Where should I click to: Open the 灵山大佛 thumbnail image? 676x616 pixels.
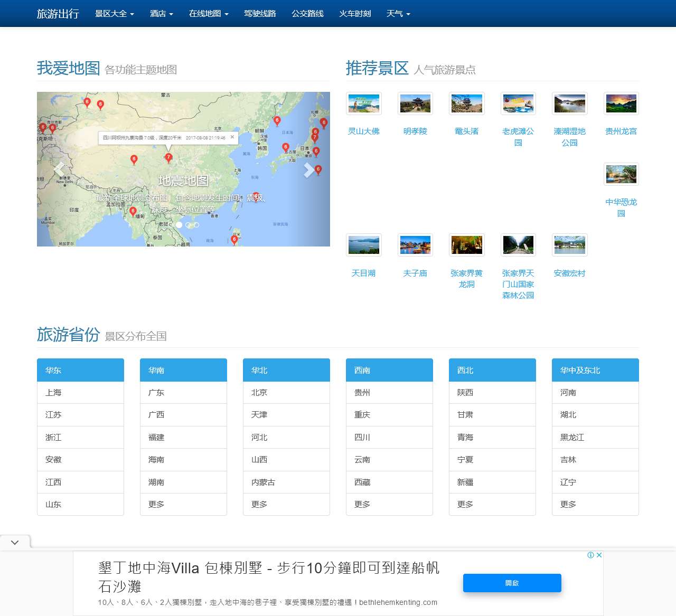click(x=364, y=103)
